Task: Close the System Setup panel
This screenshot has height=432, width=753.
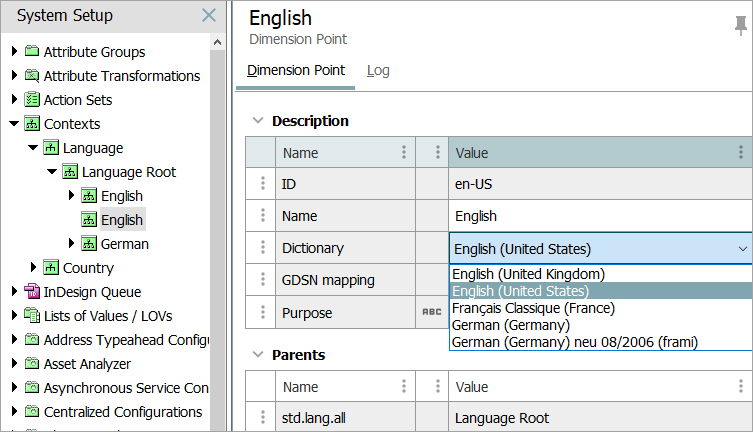Action: [208, 15]
